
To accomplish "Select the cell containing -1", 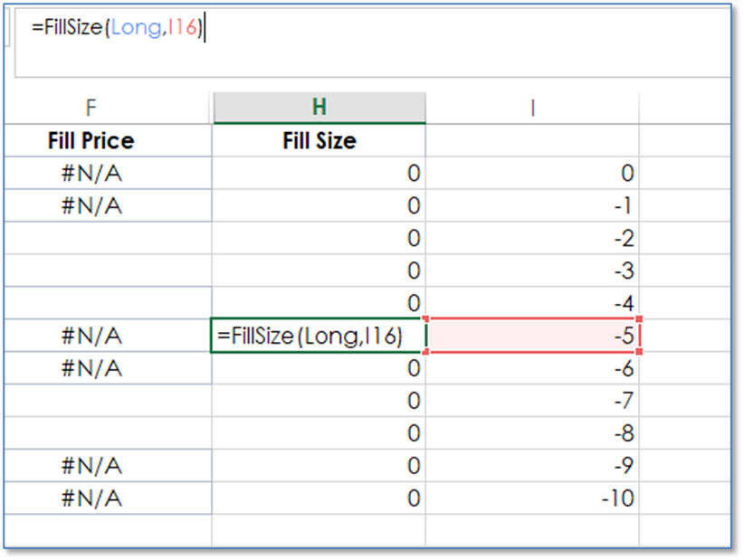I will pyautogui.click(x=532, y=205).
